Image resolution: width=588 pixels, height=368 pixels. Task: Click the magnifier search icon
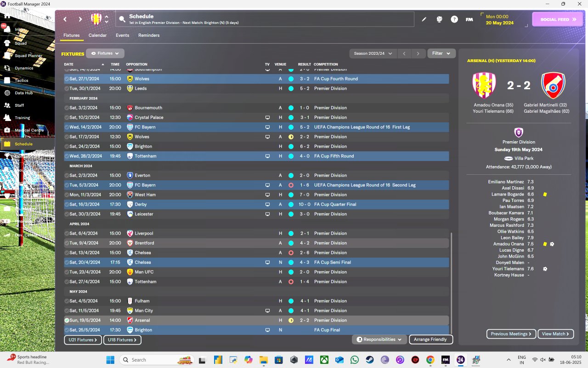pos(122,19)
